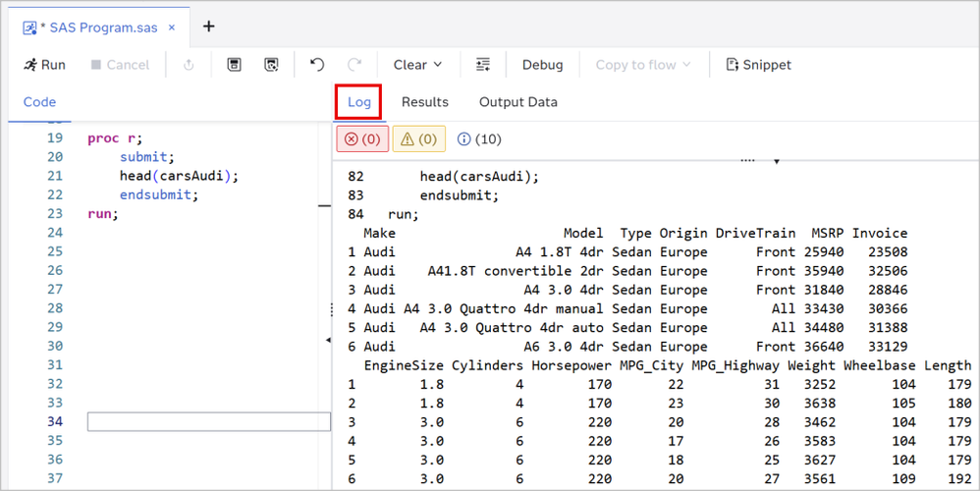Click the upload arrow icon in toolbar
The width and height of the screenshot is (980, 491).
[189, 65]
